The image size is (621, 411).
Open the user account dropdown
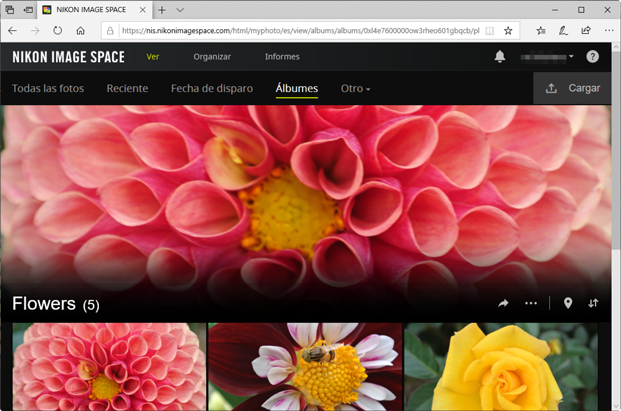click(547, 57)
